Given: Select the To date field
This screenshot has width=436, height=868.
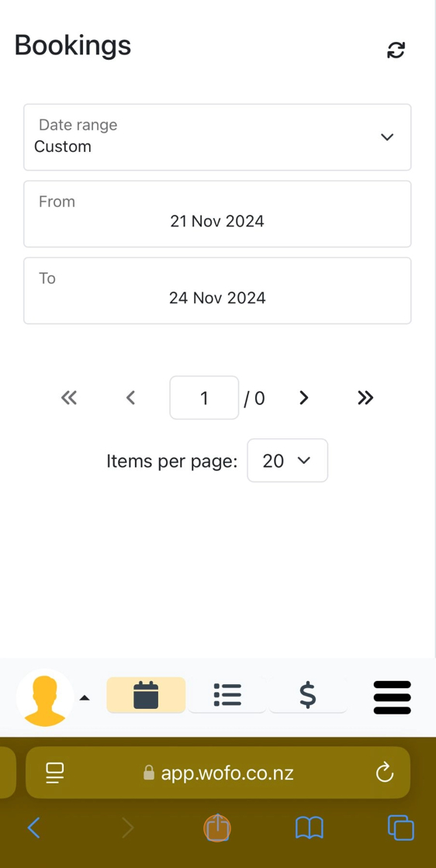Looking at the screenshot, I should [x=217, y=290].
